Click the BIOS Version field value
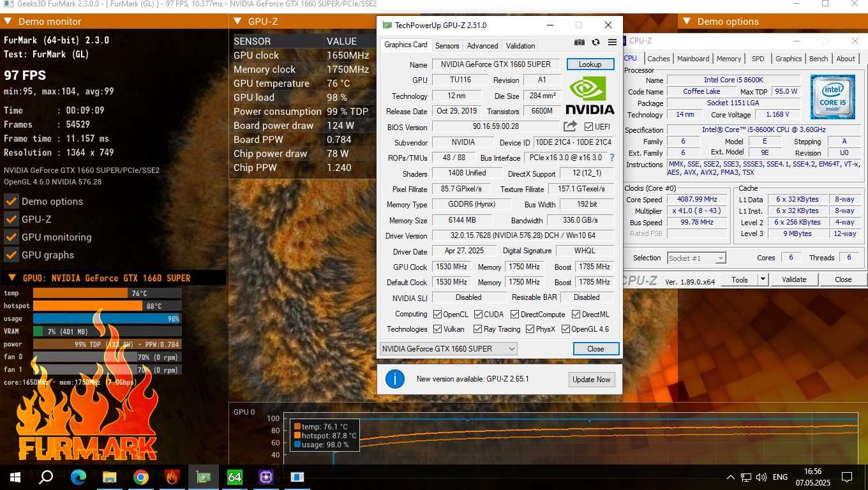The width and height of the screenshot is (868, 490). [496, 126]
